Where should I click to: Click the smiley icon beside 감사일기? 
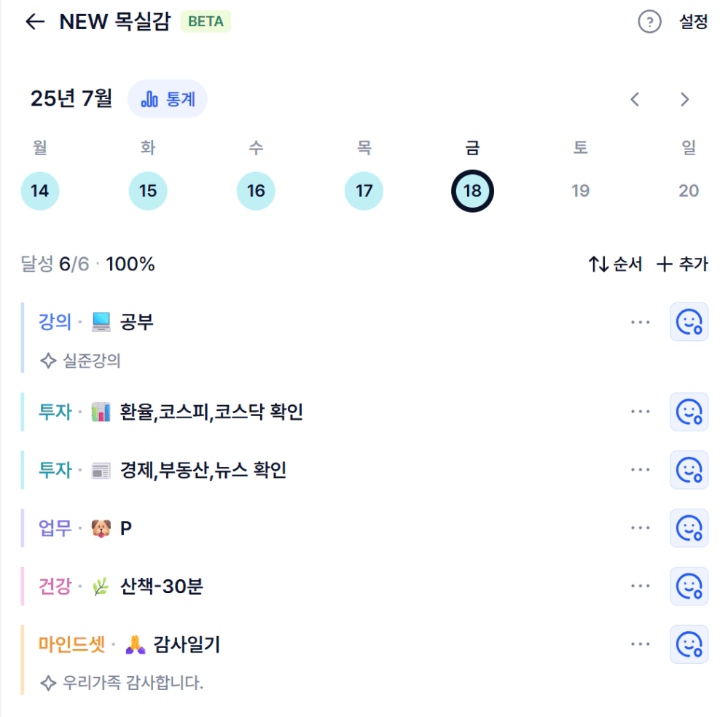tap(689, 644)
